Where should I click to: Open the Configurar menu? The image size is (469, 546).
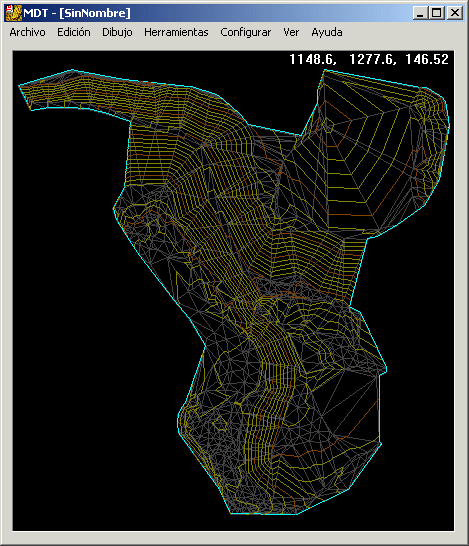pos(245,32)
